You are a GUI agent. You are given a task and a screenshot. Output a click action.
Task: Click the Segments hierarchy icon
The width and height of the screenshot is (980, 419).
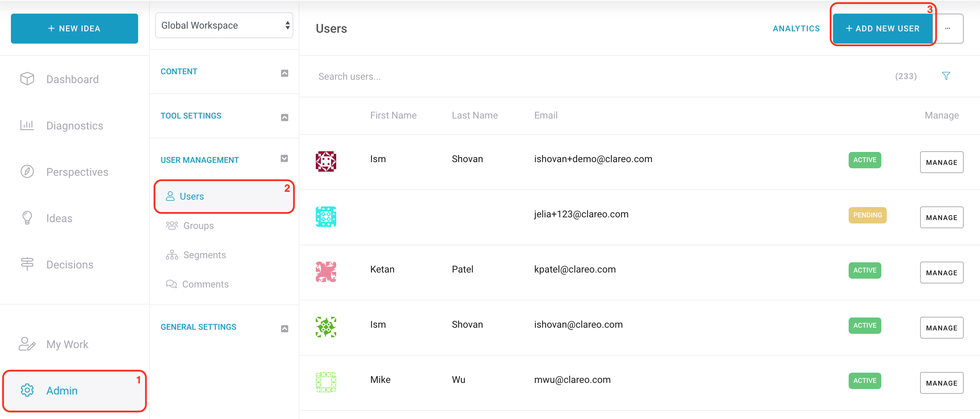coord(171,255)
